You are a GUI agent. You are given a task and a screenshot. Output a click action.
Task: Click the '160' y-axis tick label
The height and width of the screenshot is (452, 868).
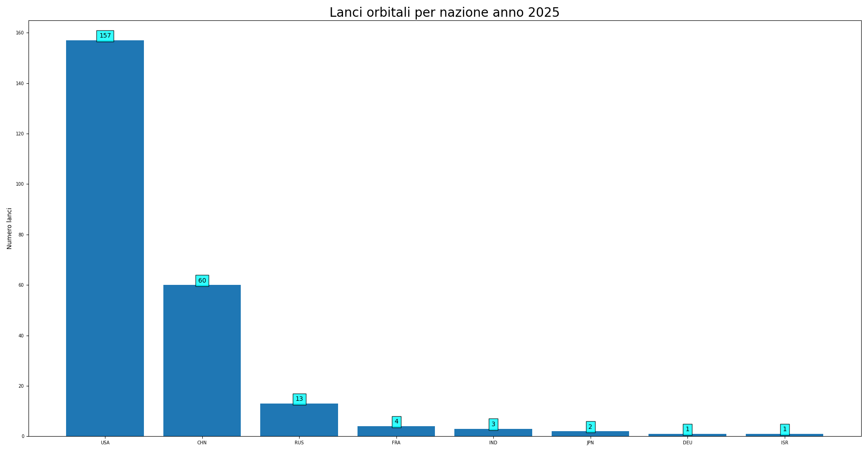(x=21, y=33)
